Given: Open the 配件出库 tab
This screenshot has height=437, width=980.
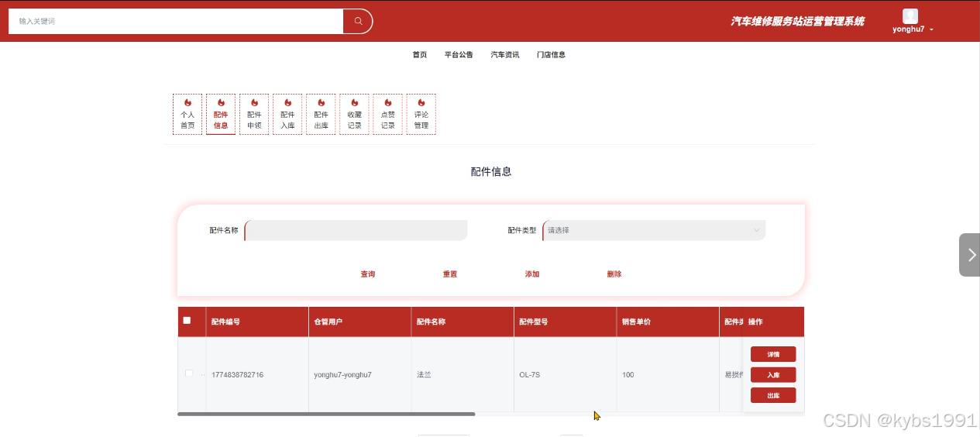Looking at the screenshot, I should point(321,114).
